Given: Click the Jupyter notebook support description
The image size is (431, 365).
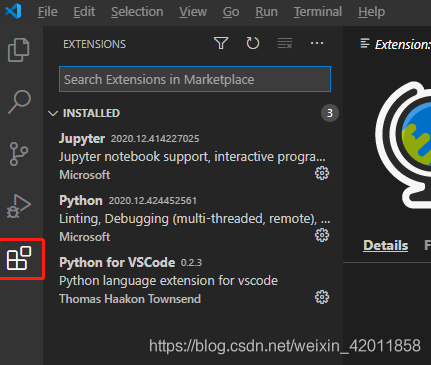Looking at the screenshot, I should point(192,157).
